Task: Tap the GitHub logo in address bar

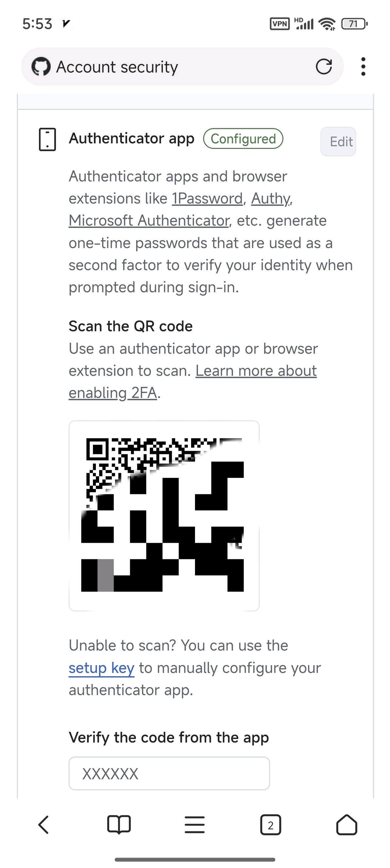Action: tap(41, 66)
